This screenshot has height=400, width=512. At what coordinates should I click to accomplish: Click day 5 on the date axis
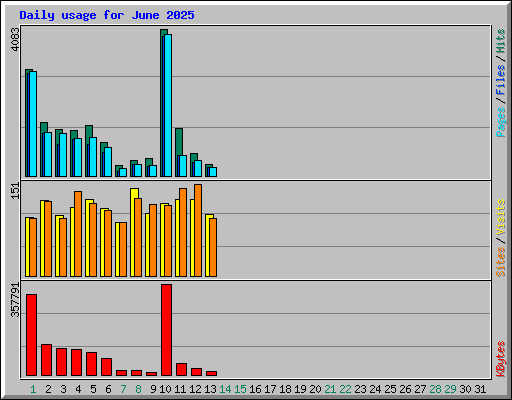[93, 389]
